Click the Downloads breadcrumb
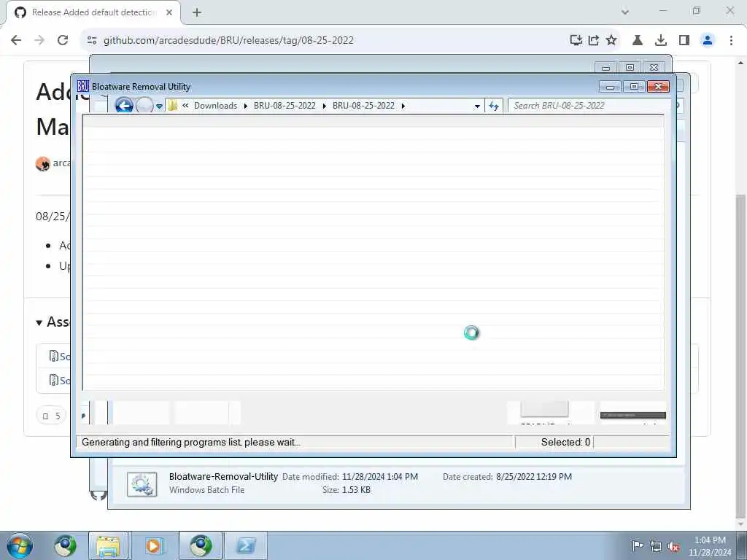The height and width of the screenshot is (560, 747). 215,106
